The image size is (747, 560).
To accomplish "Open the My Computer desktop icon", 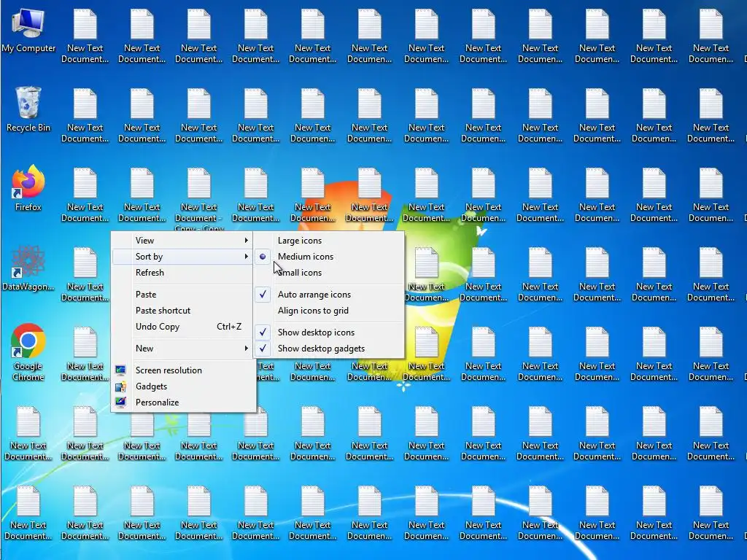I will tap(28, 31).
